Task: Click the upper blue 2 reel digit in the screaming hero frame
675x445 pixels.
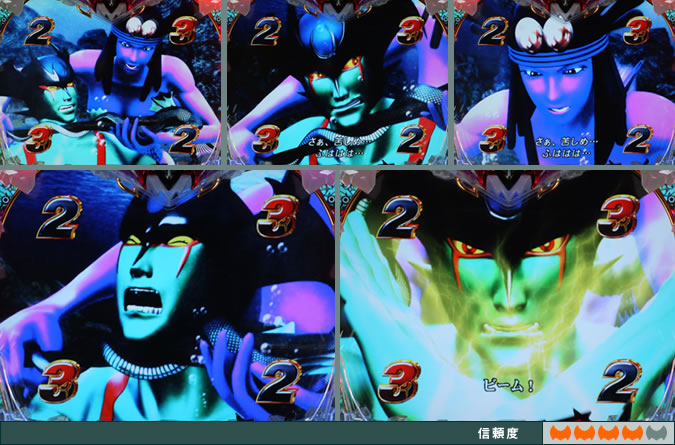Action: (x=59, y=217)
